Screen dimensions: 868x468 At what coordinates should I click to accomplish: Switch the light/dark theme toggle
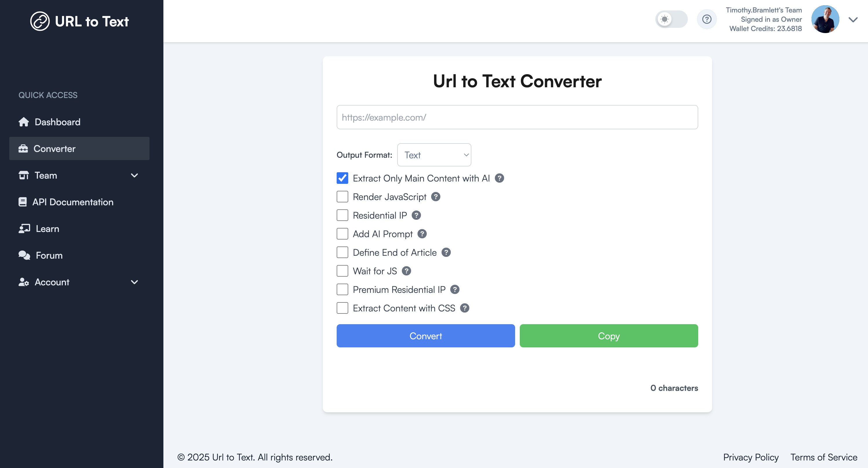(671, 19)
